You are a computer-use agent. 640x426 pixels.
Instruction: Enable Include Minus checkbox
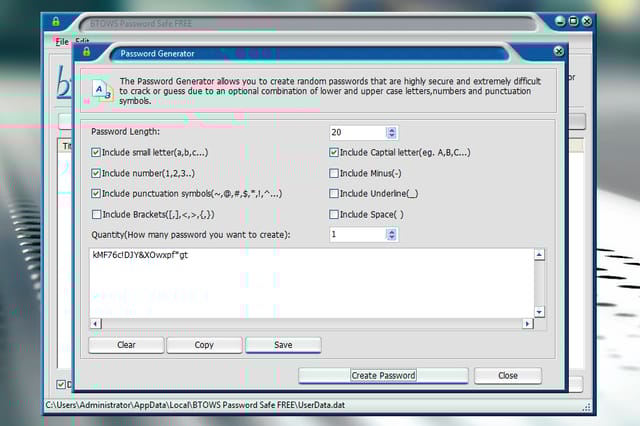[x=334, y=173]
